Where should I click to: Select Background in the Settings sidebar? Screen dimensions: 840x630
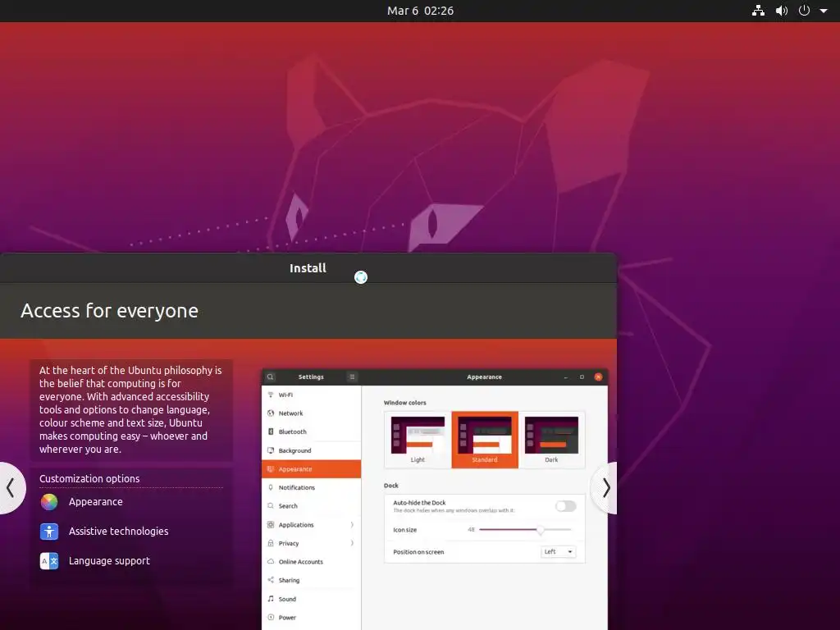pyautogui.click(x=311, y=450)
